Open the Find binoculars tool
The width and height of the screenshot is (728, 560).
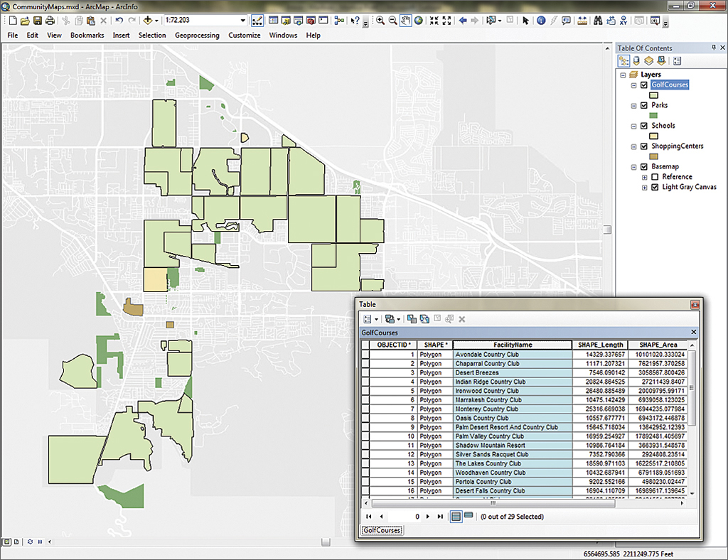[599, 21]
